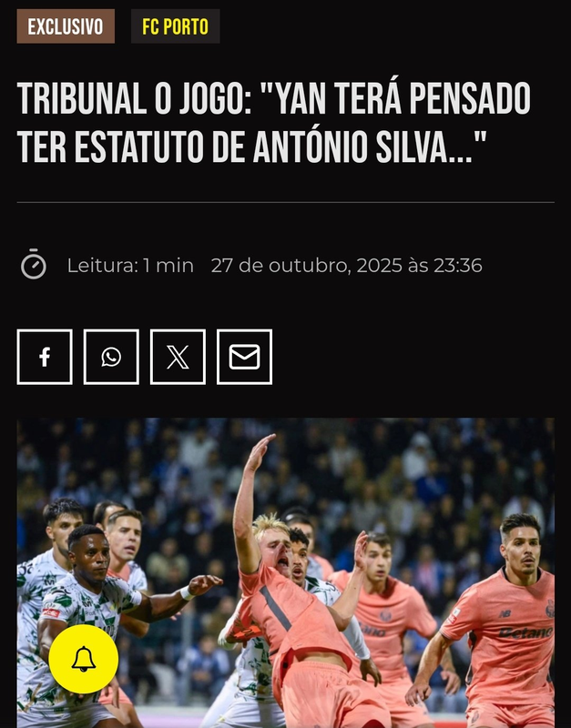This screenshot has width=571, height=728.
Task: Share the article on Facebook
Action: click(45, 357)
